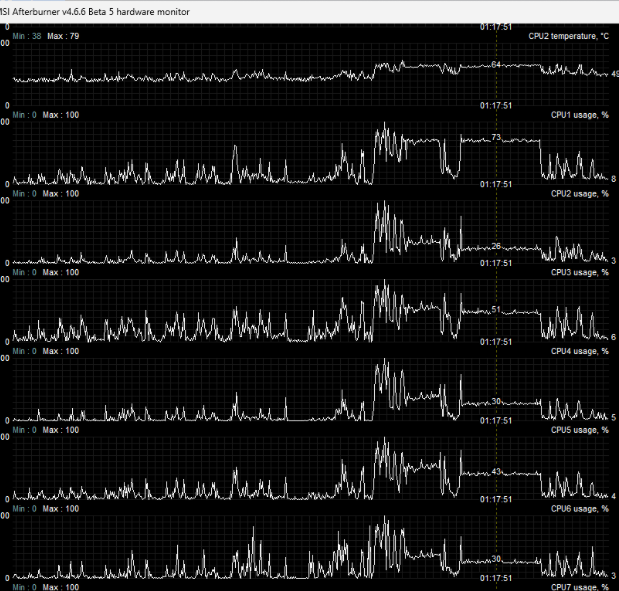Screen dimensions: 619x591
Task: Click the Min 38 Max 79 temperature readout
Action: click(46, 36)
